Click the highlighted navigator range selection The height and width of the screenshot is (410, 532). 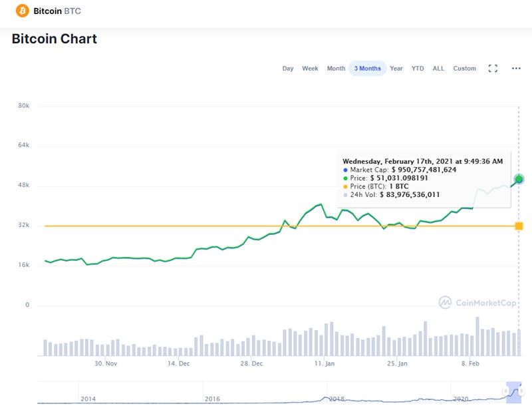click(x=513, y=392)
